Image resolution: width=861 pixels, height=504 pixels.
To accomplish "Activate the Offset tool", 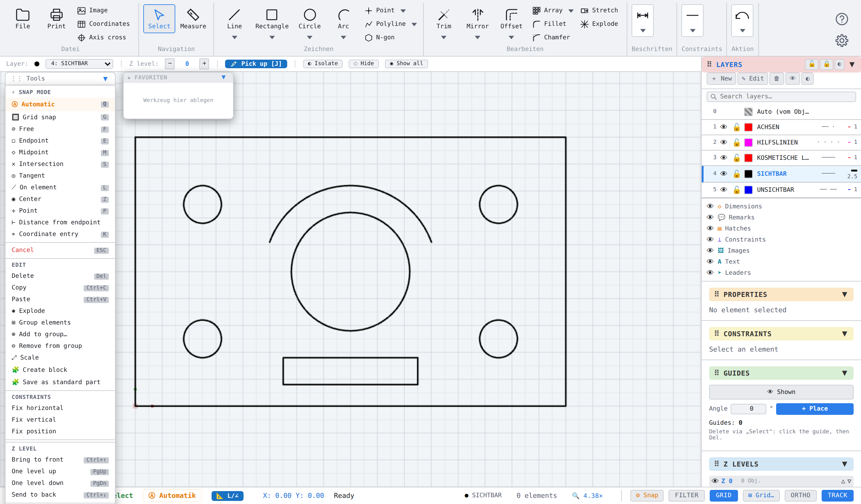I will (511, 19).
